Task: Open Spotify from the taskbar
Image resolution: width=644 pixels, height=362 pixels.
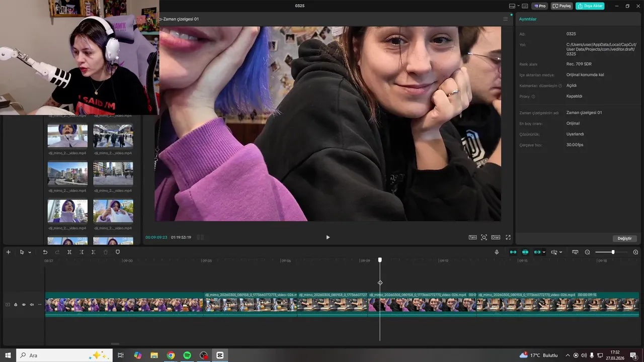Action: click(187, 355)
